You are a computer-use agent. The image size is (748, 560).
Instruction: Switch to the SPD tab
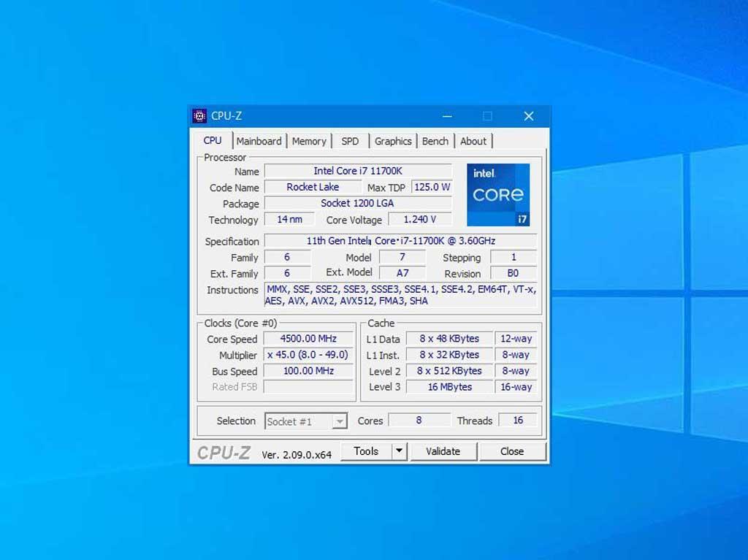click(350, 141)
